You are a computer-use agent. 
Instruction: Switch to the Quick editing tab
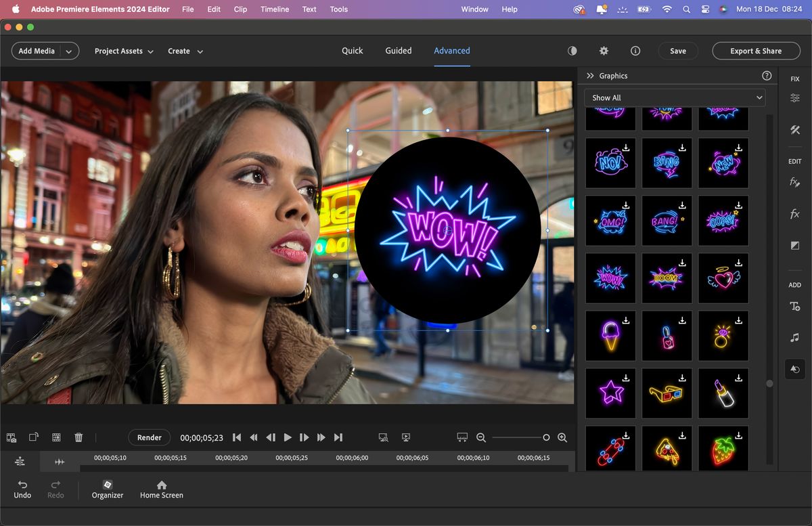point(352,51)
